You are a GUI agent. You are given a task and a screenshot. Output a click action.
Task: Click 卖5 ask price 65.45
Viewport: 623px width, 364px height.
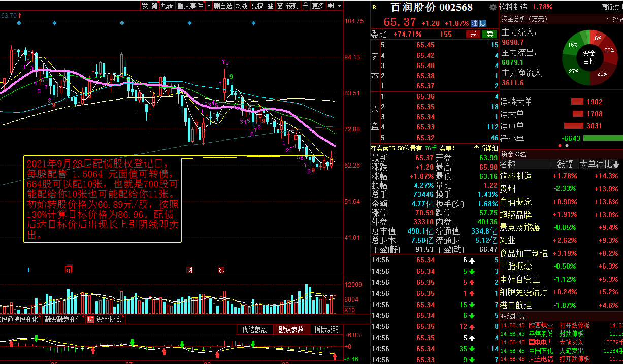pyautogui.click(x=425, y=45)
